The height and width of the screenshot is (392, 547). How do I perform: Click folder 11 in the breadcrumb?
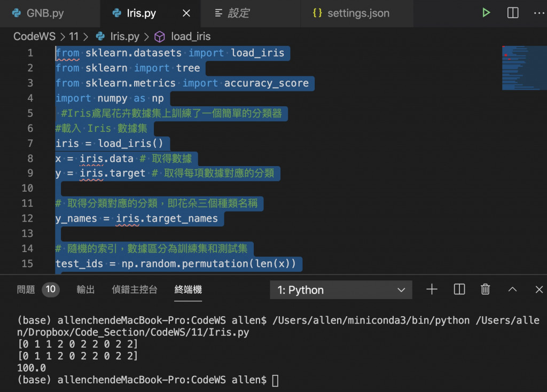pos(74,36)
